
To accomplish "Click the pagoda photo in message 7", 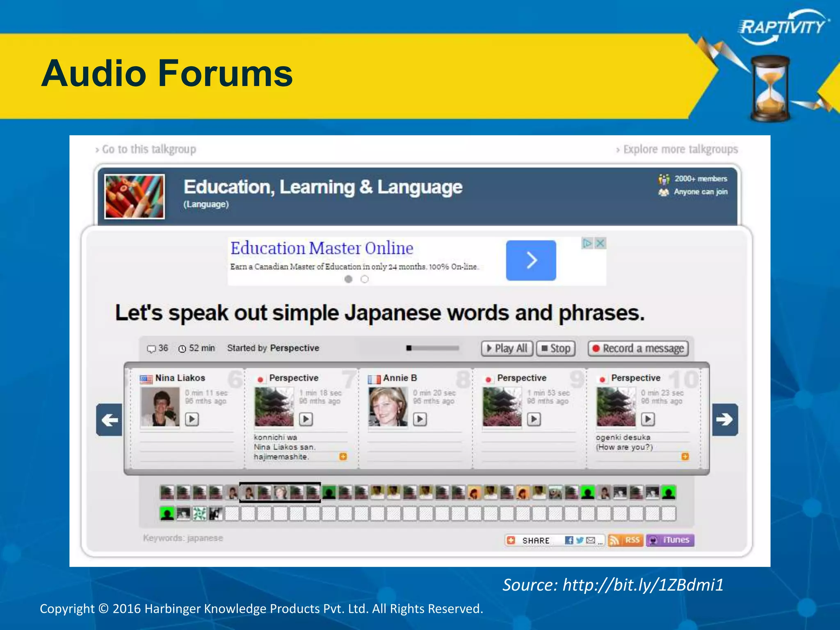I will [274, 407].
